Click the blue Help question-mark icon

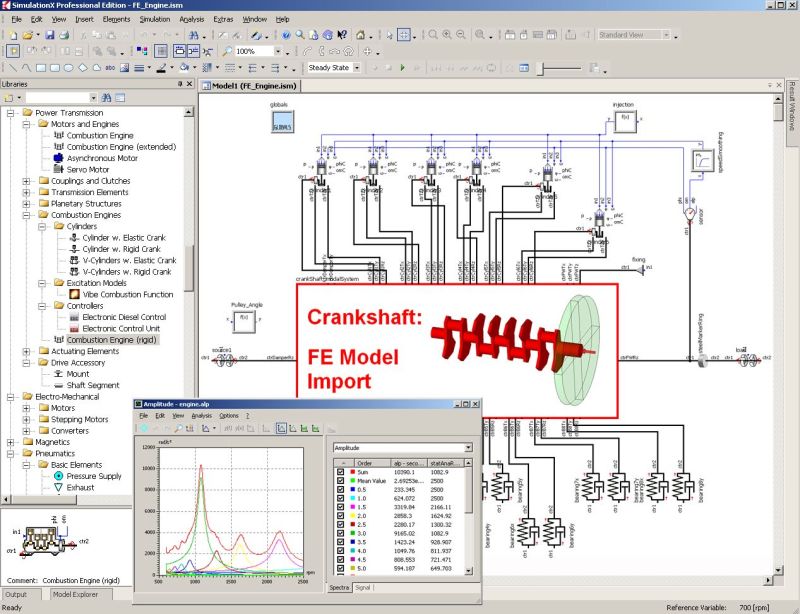[x=286, y=35]
